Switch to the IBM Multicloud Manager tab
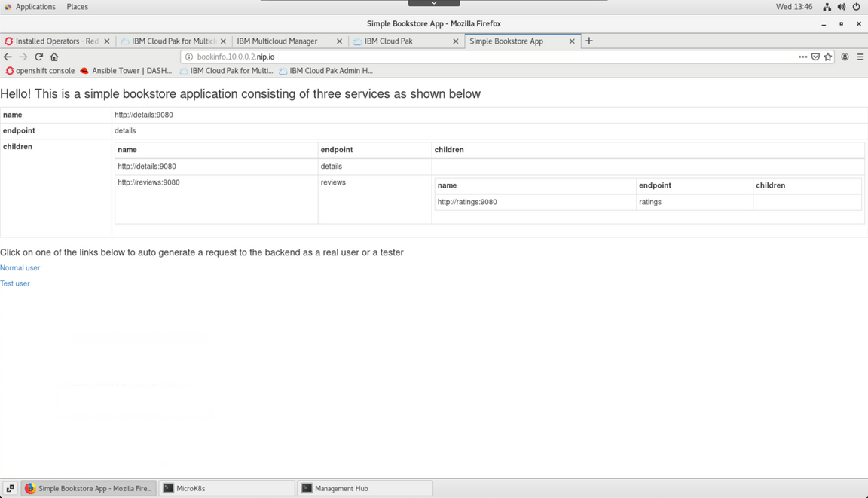The height and width of the screenshot is (498, 868). (x=277, y=41)
